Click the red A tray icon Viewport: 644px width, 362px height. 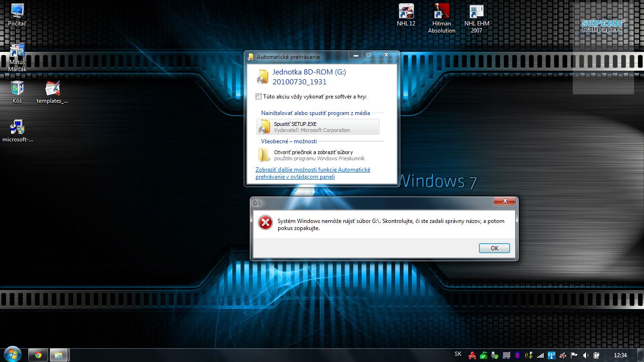coord(472,355)
